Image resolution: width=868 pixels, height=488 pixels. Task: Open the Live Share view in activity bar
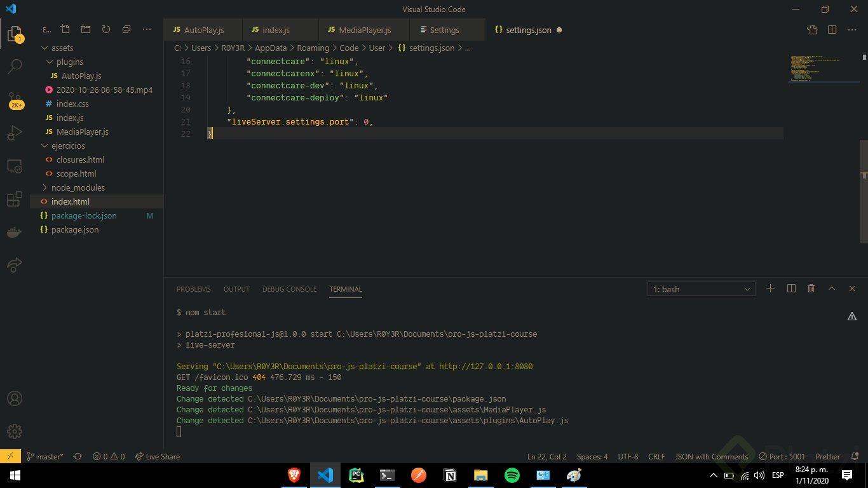(15, 265)
